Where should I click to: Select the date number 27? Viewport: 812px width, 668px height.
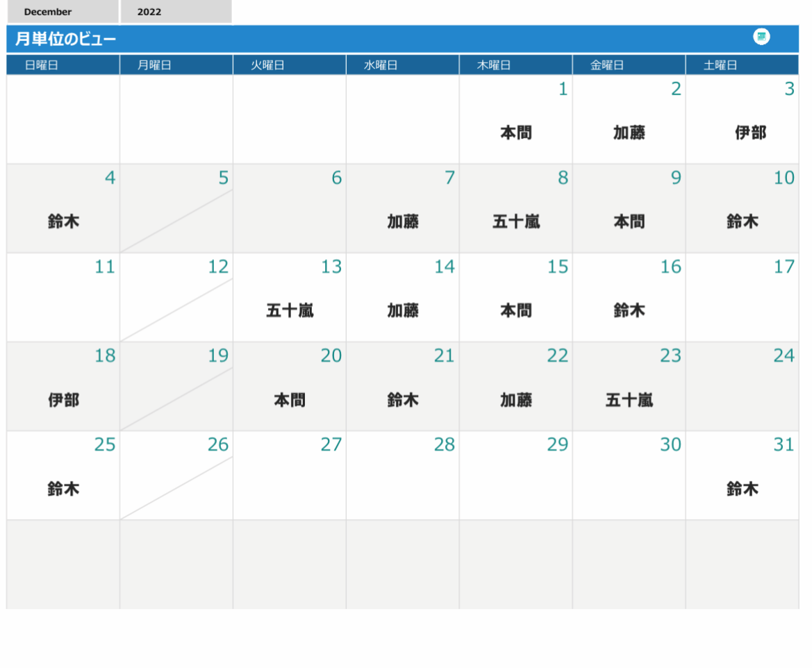pyautogui.click(x=331, y=444)
